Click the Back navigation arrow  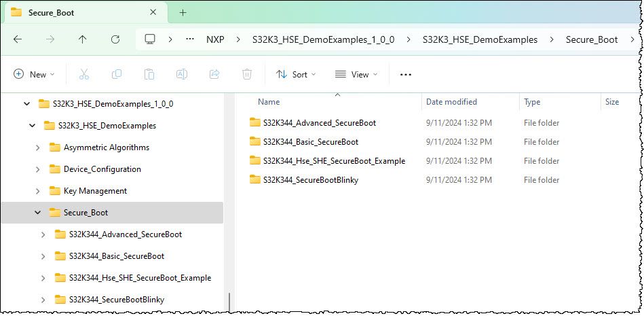click(17, 39)
